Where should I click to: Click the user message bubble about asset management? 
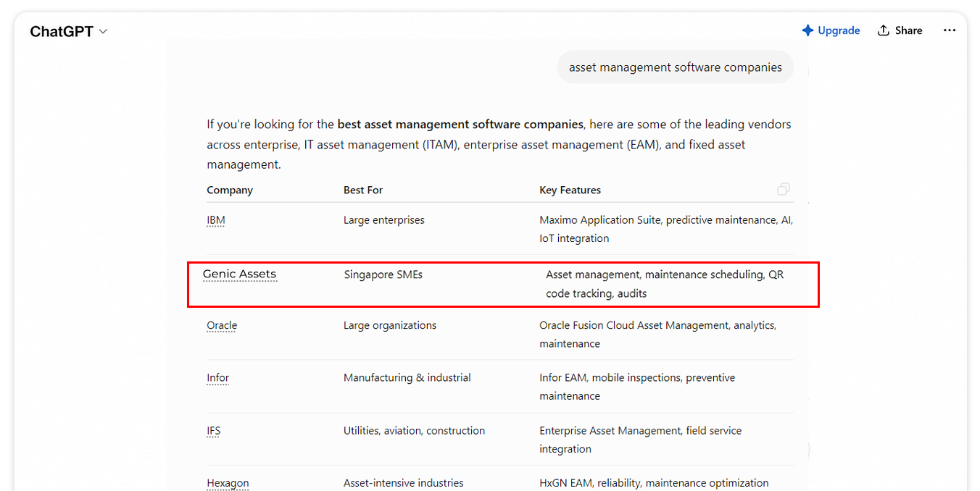(x=675, y=67)
